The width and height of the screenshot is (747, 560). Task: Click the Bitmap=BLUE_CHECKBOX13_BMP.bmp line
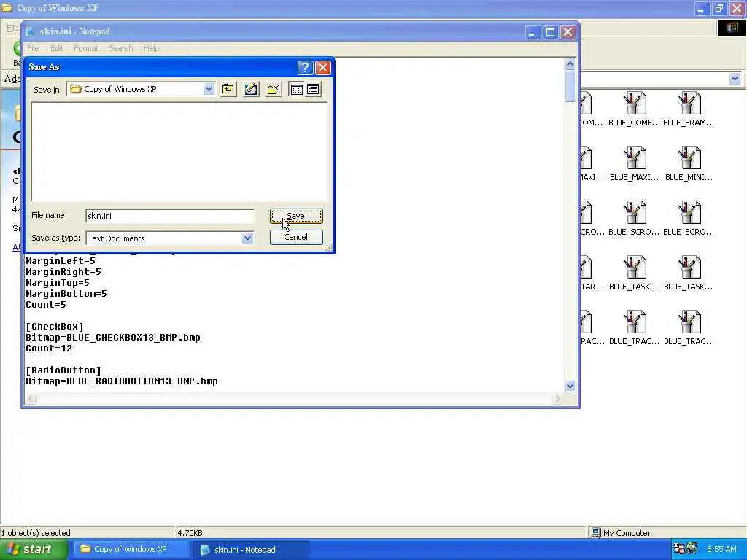pyautogui.click(x=113, y=338)
